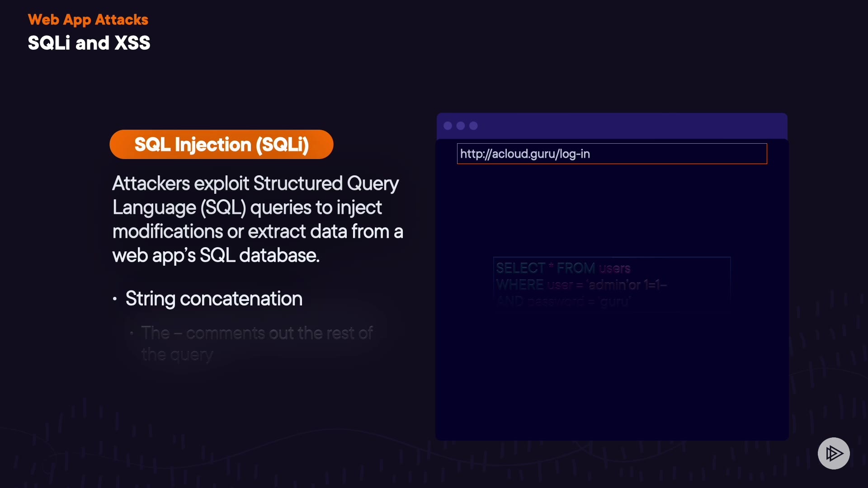Click the mock browser's purple title bar

[x=633, y=126]
